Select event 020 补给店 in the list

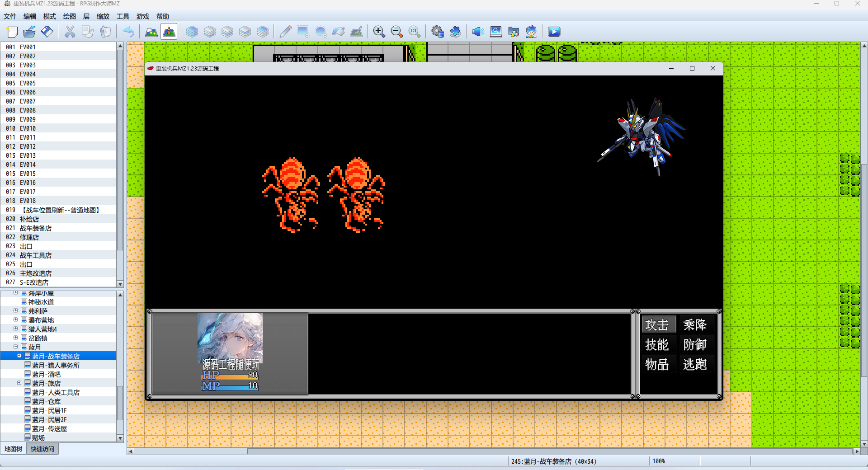[x=59, y=219]
